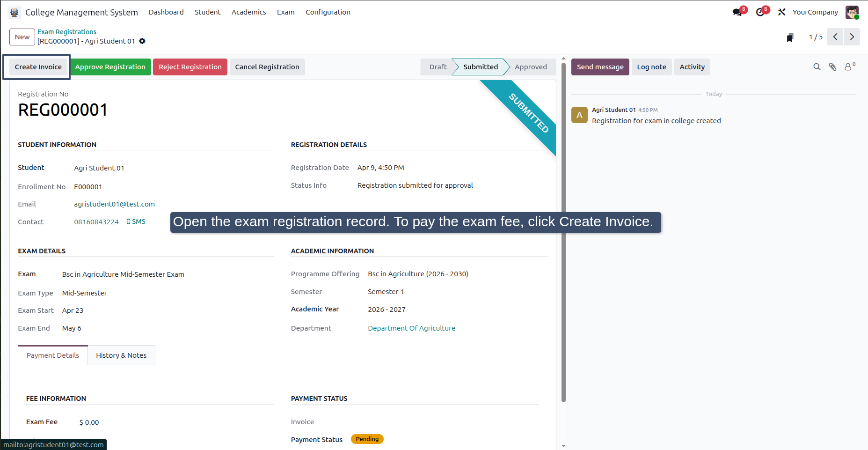Click the Cancel Registration button
Viewport: 868px width, 450px height.
[267, 67]
